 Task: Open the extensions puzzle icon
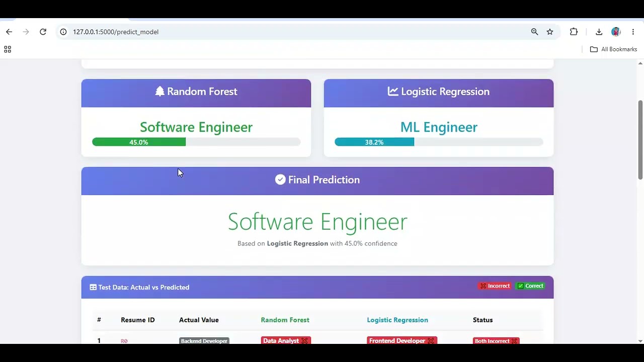(574, 32)
